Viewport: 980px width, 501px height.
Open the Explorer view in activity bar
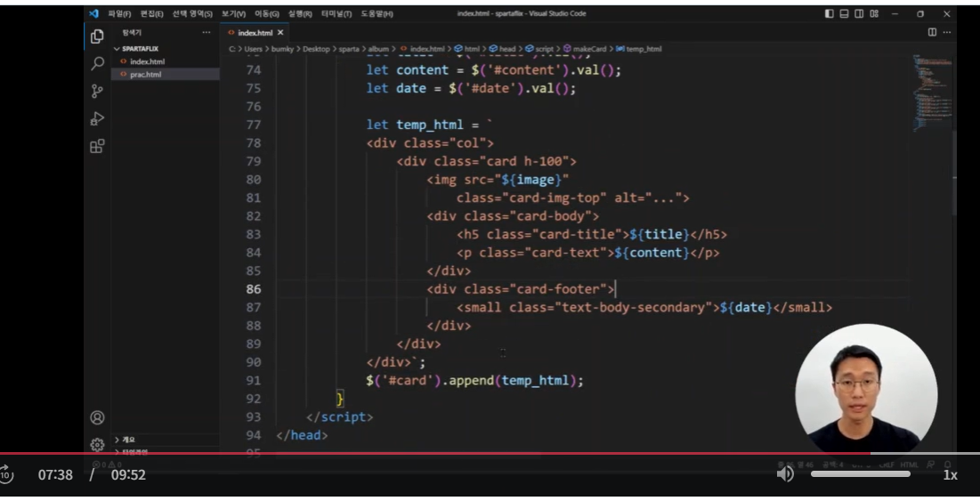97,36
